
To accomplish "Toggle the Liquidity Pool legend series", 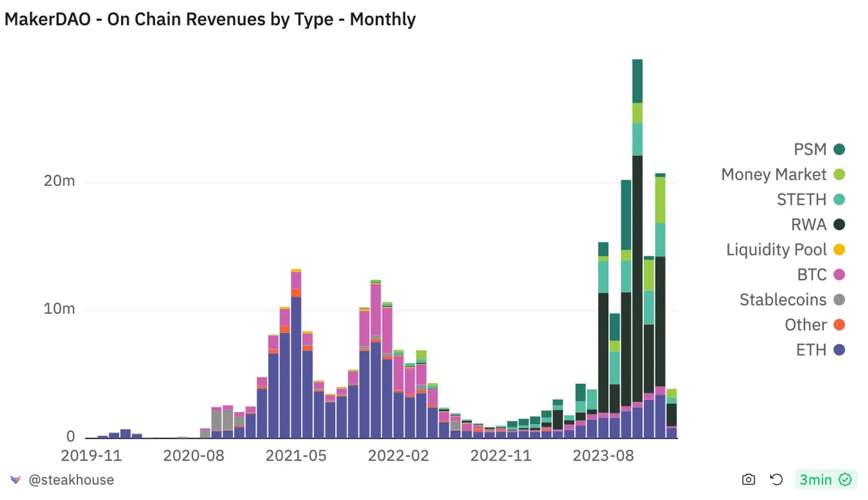I will click(x=785, y=249).
